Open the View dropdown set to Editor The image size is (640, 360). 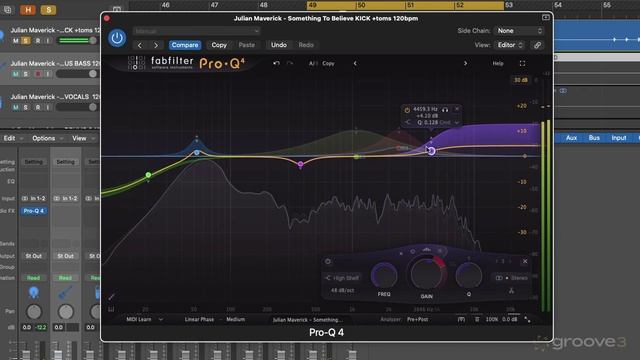[x=510, y=45]
